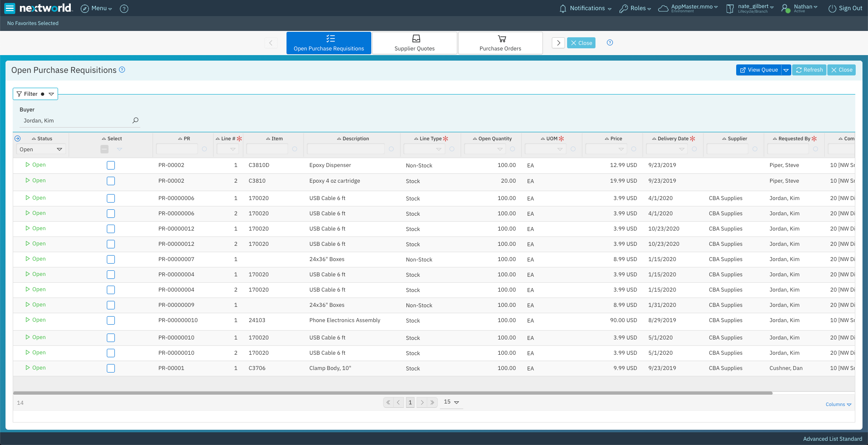Viewport: 868px width, 445px height.
Task: Switch to the Purchase Orders tab
Action: click(x=500, y=43)
